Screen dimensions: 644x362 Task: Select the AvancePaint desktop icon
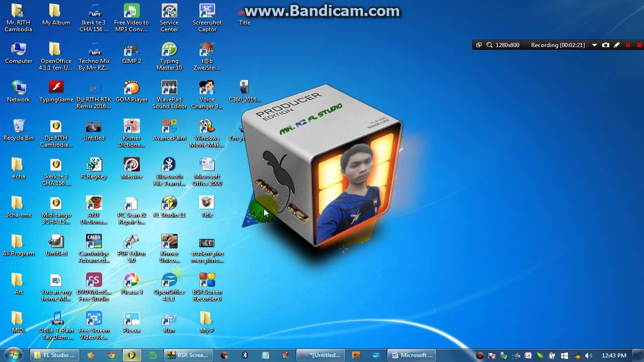point(169,130)
